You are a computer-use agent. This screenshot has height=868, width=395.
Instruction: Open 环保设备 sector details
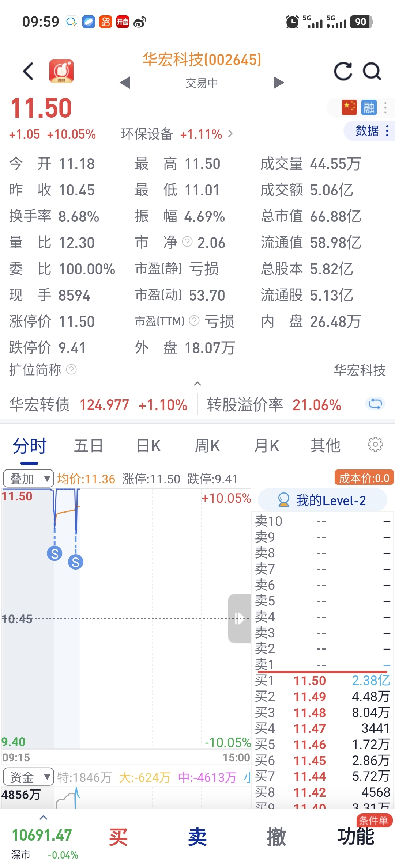point(177,134)
